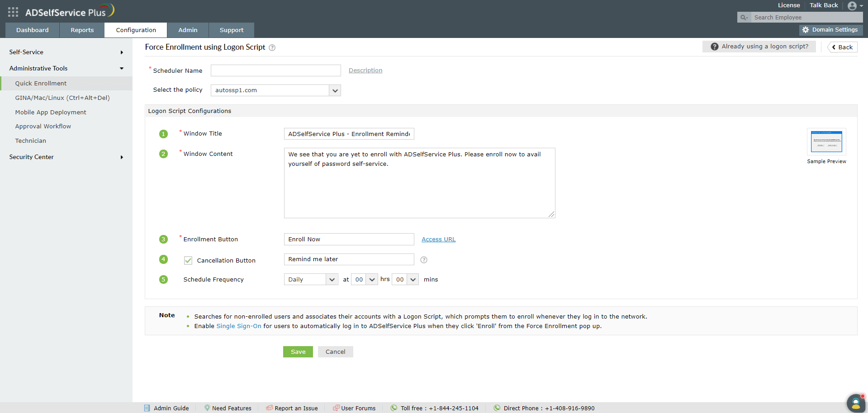Click Already using a logon script button
Image resolution: width=868 pixels, height=413 pixels.
coord(759,47)
